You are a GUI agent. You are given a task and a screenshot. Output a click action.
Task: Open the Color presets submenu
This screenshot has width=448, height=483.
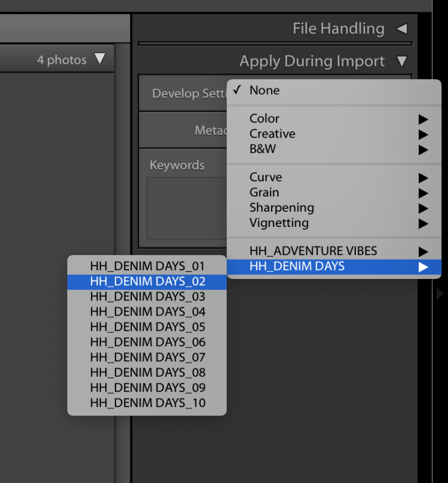264,118
